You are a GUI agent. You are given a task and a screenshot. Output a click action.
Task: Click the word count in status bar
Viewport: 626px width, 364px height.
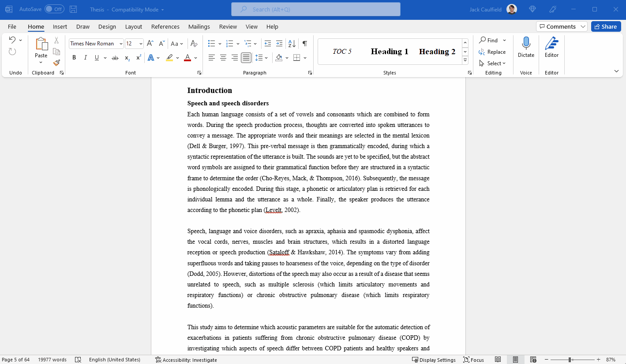pyautogui.click(x=52, y=360)
